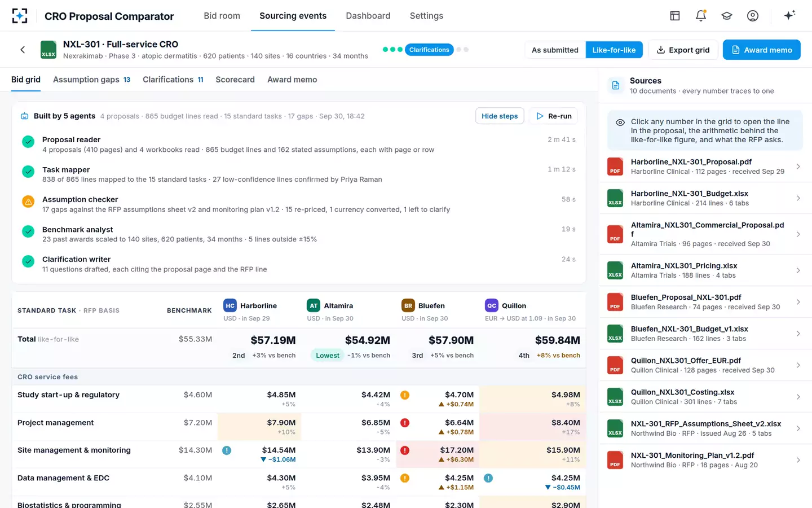
Task: Click the first green progress stage dot
Action: (386, 50)
